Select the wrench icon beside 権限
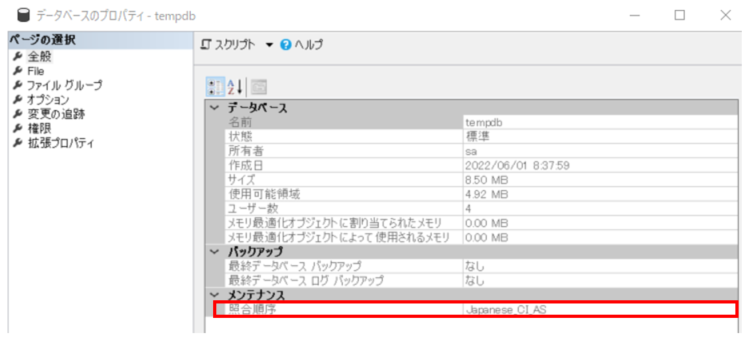The width and height of the screenshot is (754, 361). (18, 128)
